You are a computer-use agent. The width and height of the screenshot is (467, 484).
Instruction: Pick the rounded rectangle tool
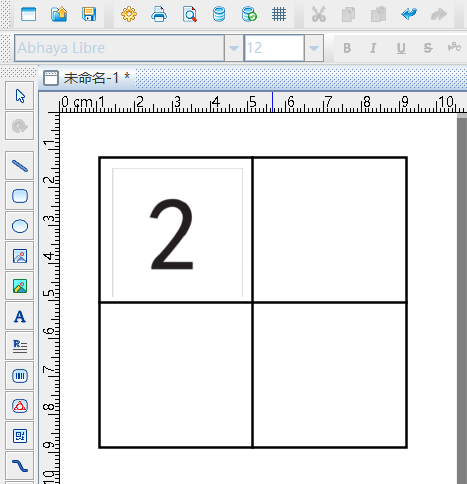click(20, 196)
